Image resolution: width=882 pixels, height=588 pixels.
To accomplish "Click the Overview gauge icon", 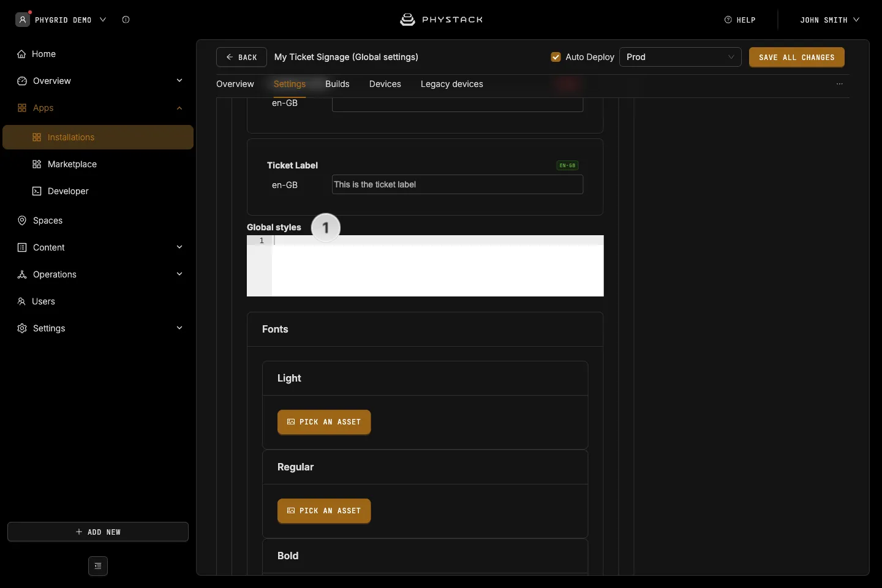I will [22, 81].
